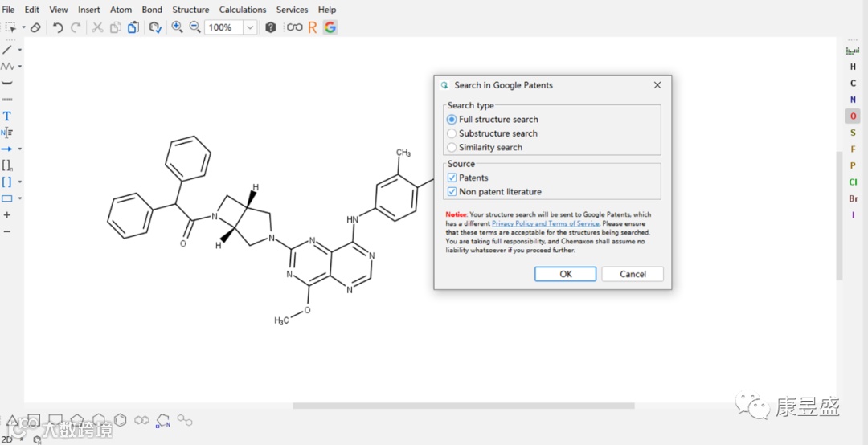Image resolution: width=868 pixels, height=445 pixels.
Task: Click the vertical canvas scrollbar
Action: point(839,214)
